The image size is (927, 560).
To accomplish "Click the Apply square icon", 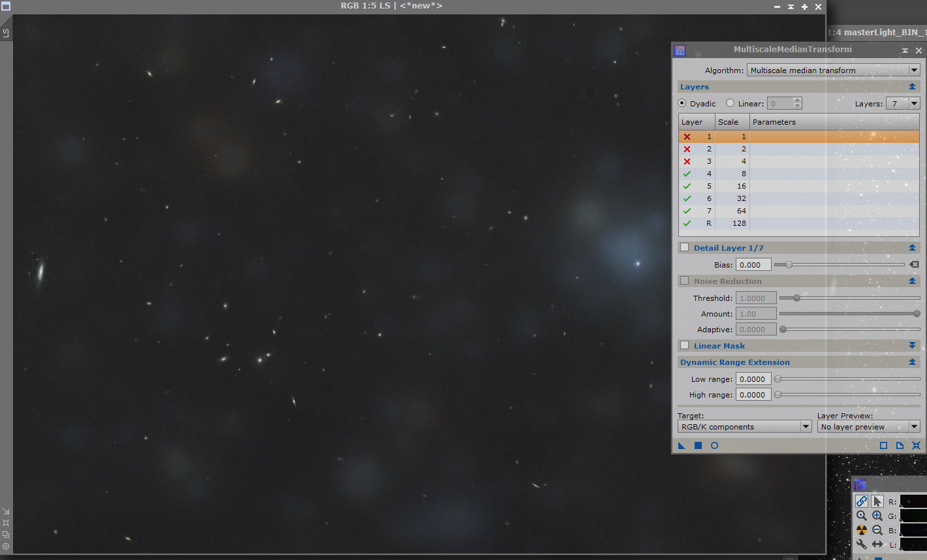I will tap(698, 446).
